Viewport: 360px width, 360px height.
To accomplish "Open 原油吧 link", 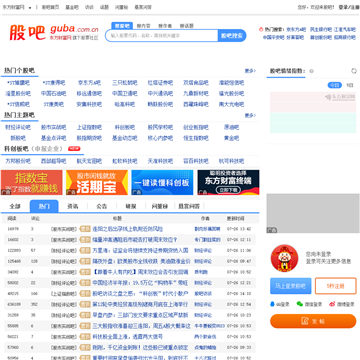I will click(x=231, y=127).
